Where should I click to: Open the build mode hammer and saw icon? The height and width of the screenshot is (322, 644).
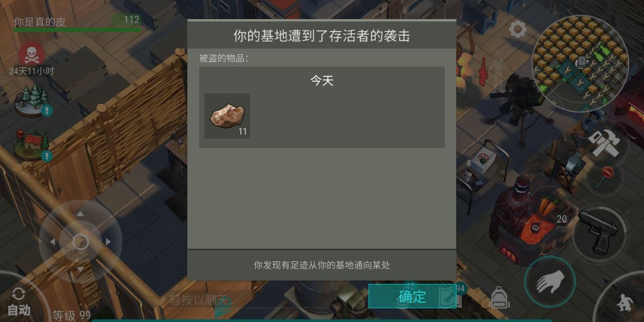tap(603, 143)
